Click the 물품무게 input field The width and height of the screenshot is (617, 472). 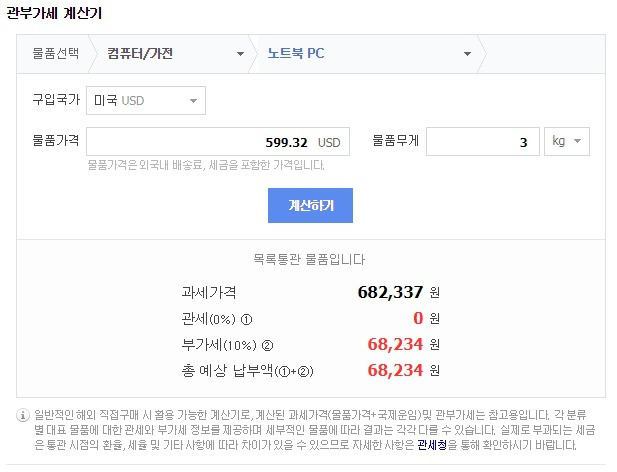pos(483,142)
